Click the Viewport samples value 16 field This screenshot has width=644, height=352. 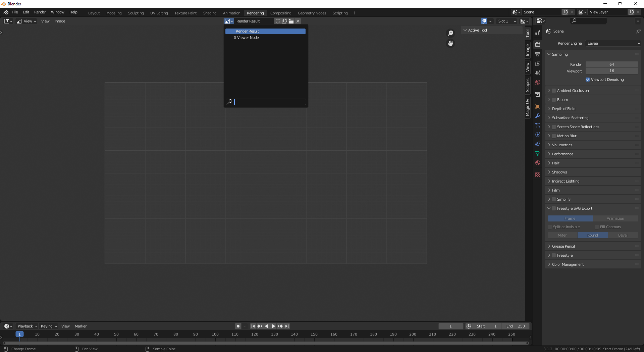612,71
